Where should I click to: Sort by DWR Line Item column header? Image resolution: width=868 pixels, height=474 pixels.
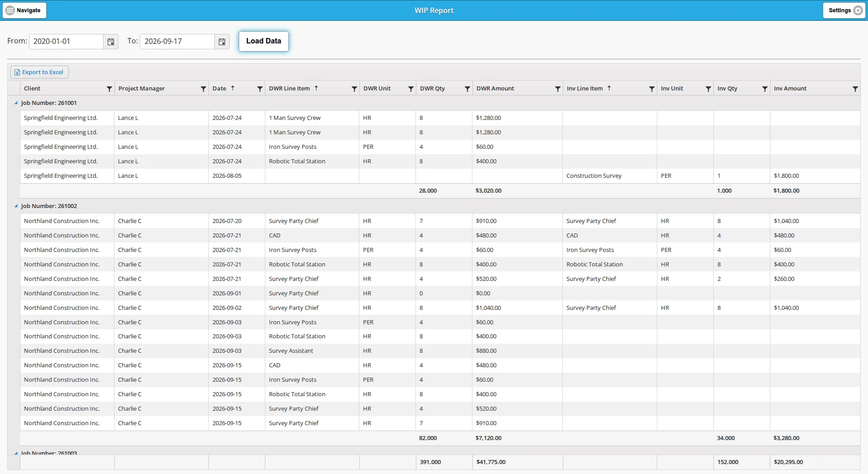coord(289,89)
